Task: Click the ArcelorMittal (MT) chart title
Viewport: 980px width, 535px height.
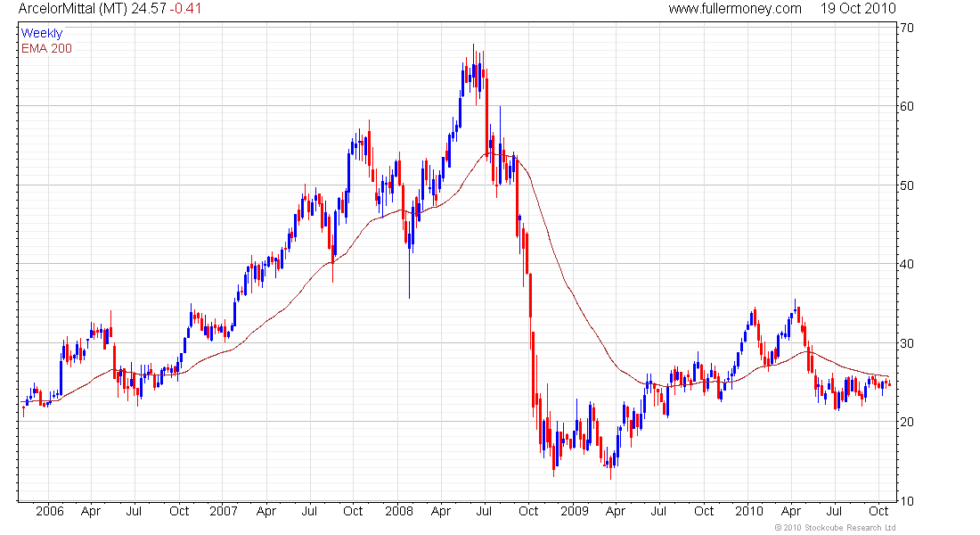Action: click(x=73, y=9)
